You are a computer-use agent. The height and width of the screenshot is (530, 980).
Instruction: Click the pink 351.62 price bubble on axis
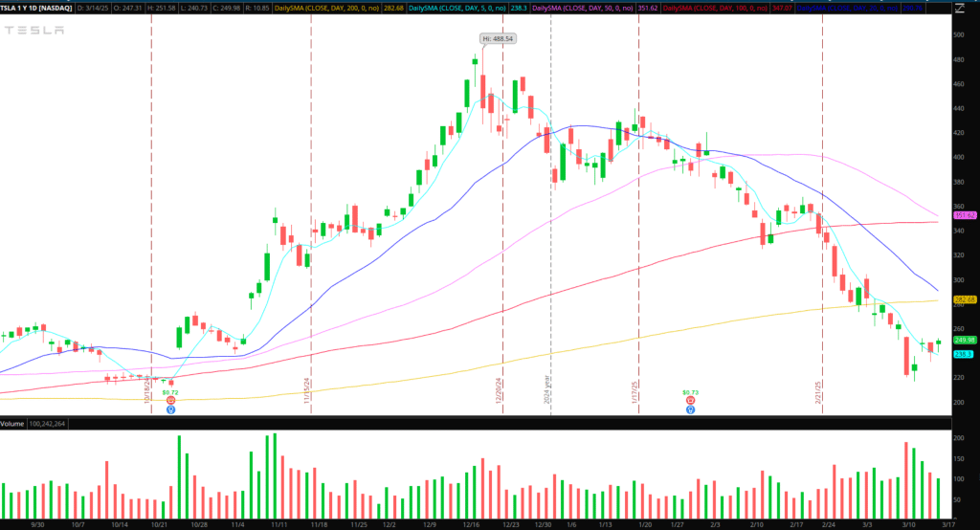965,215
